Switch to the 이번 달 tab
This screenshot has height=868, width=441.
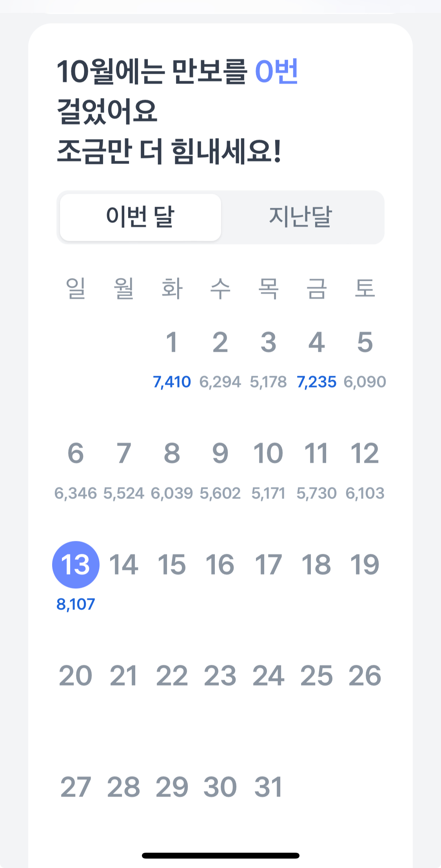pyautogui.click(x=140, y=217)
